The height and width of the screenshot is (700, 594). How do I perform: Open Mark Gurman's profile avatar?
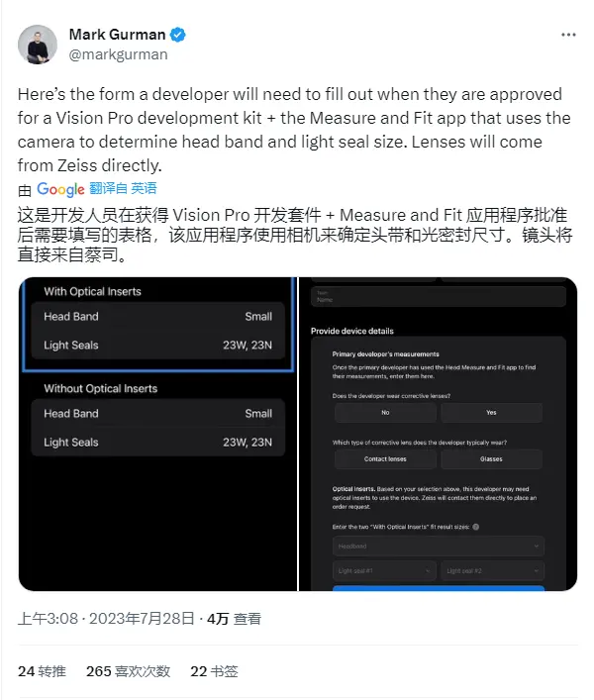coord(38,45)
